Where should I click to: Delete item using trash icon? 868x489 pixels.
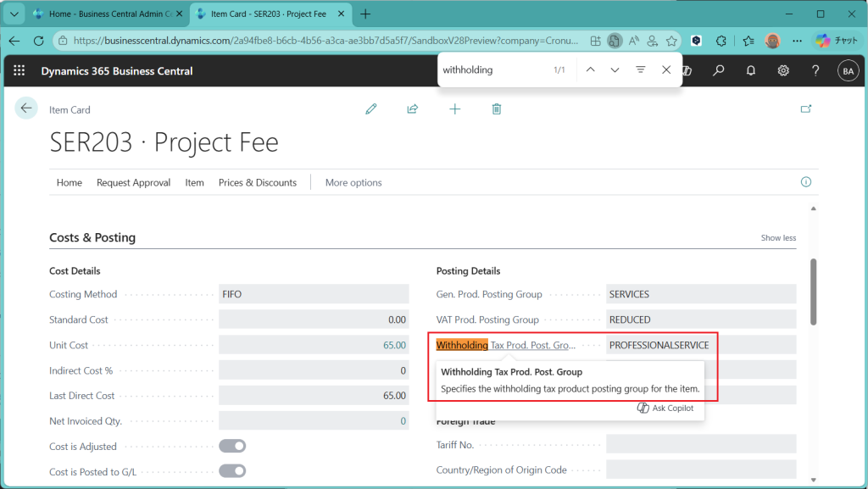[497, 109]
